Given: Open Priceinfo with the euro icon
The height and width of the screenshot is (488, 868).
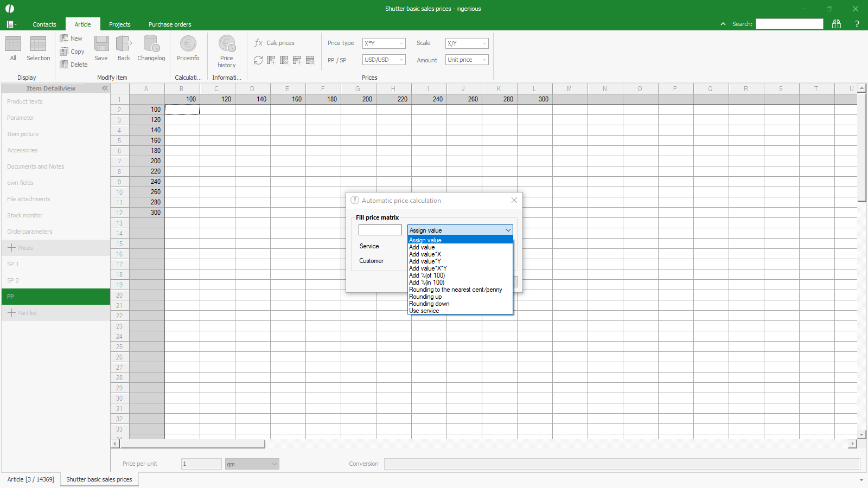Looking at the screenshot, I should tap(188, 44).
